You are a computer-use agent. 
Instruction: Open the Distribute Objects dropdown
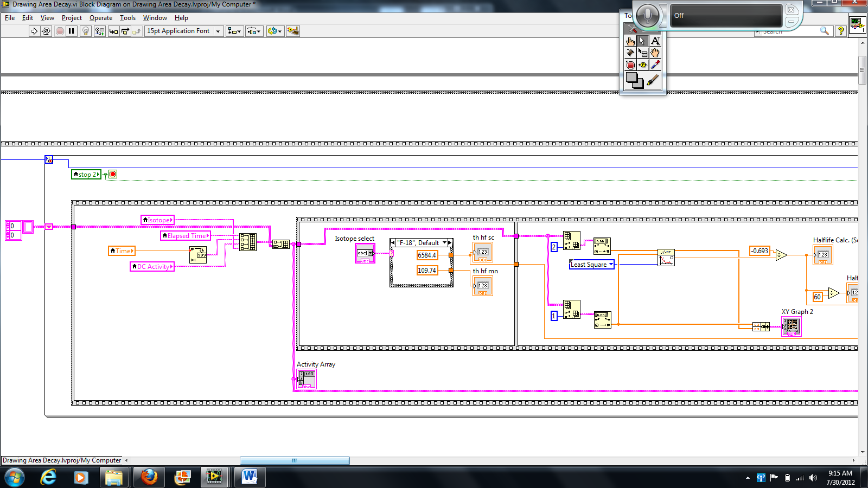254,31
